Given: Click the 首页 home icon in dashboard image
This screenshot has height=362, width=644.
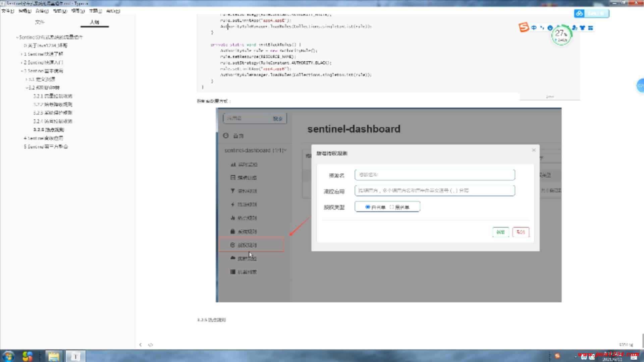Looking at the screenshot, I should tap(226, 135).
